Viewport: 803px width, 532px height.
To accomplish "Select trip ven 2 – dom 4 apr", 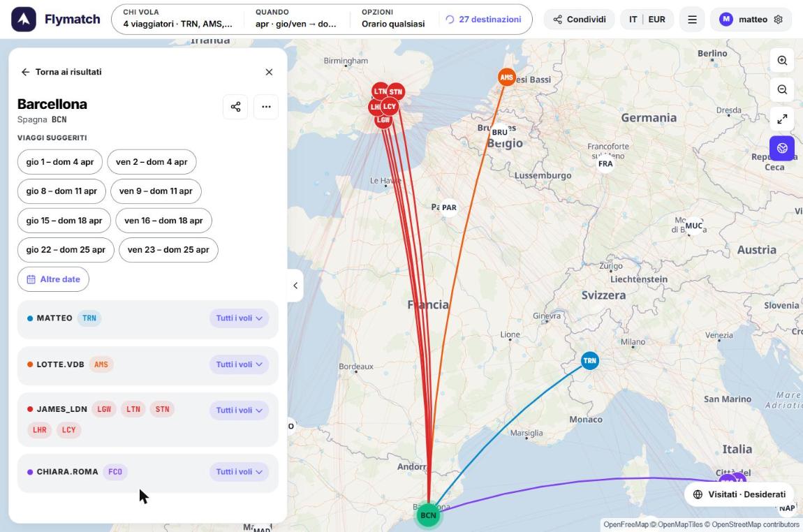I will click(152, 162).
